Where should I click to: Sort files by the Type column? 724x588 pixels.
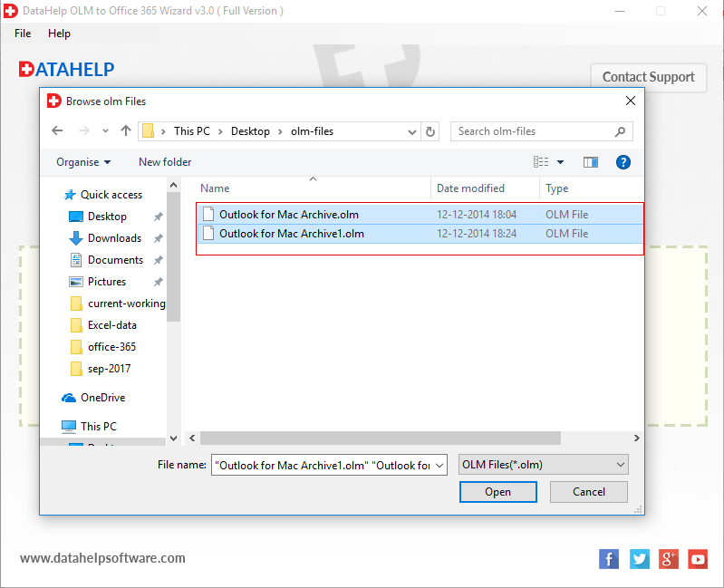(556, 188)
